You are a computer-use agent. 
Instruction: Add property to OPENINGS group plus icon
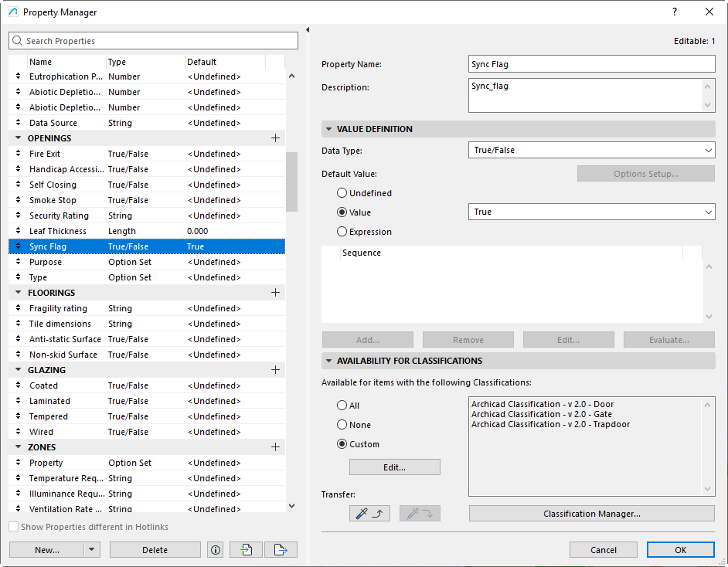point(275,138)
